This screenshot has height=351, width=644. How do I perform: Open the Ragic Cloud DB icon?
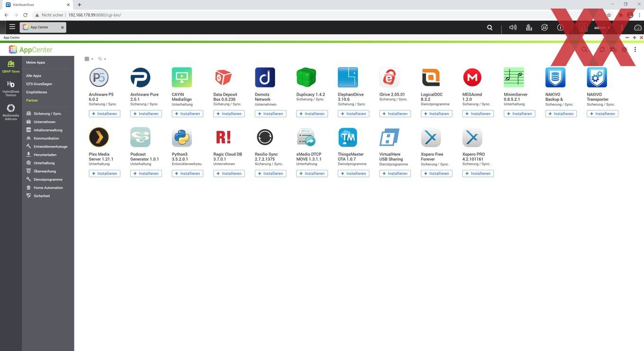224,137
